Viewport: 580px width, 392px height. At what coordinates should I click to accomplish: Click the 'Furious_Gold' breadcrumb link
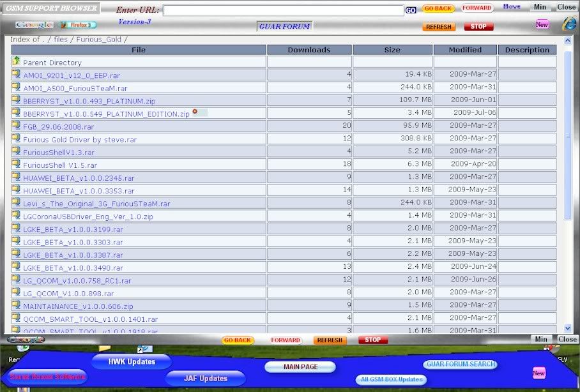[x=99, y=40]
